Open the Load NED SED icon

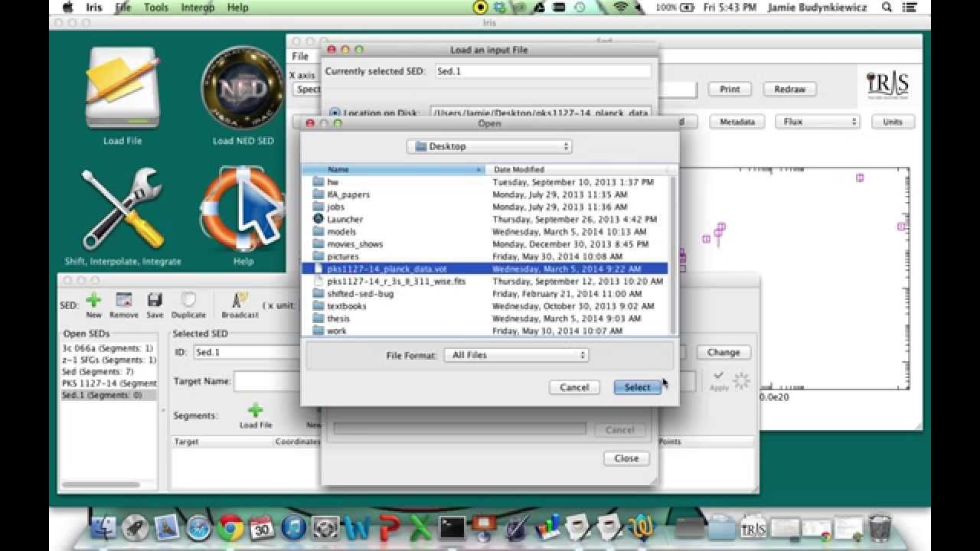coord(243,89)
